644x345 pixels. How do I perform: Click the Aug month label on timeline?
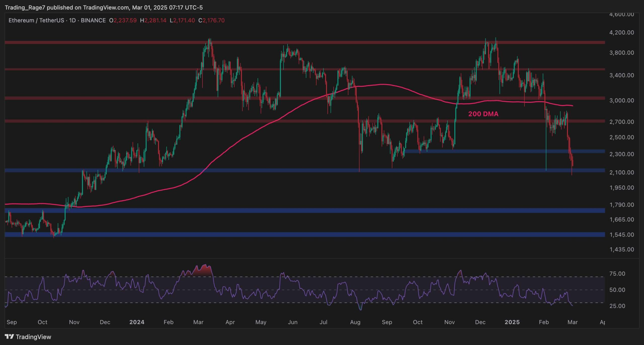[355, 322]
